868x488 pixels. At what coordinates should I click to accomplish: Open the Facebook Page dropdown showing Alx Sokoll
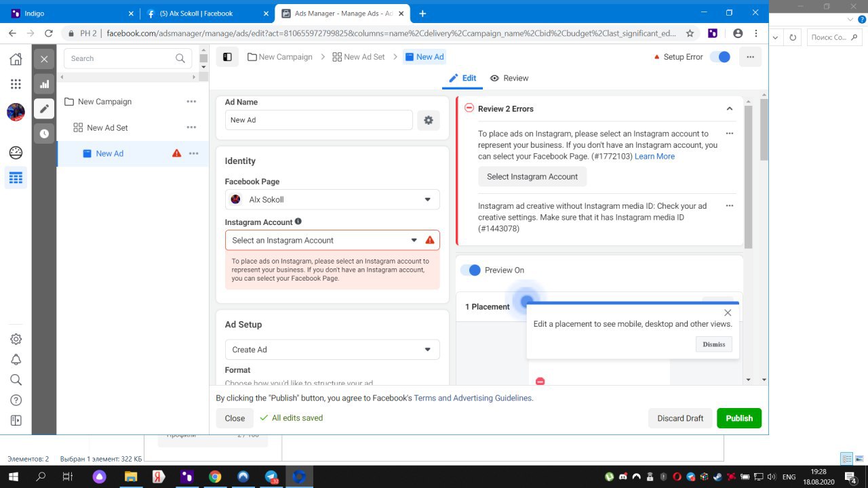coord(332,199)
